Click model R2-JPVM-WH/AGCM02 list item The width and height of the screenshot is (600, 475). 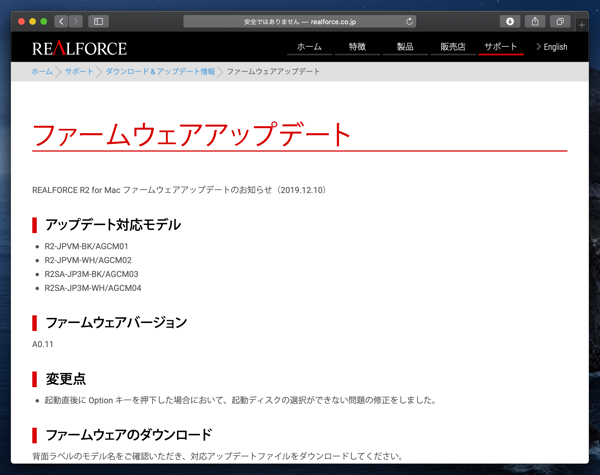(88, 260)
